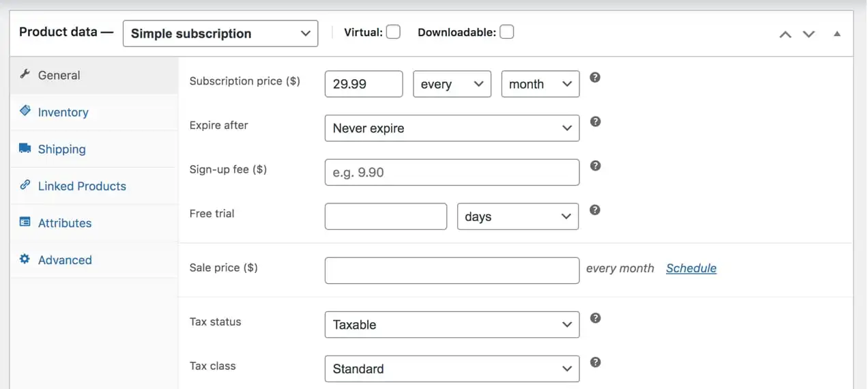Image resolution: width=868 pixels, height=389 pixels.
Task: Switch to the Shipping tab
Action: [61, 149]
